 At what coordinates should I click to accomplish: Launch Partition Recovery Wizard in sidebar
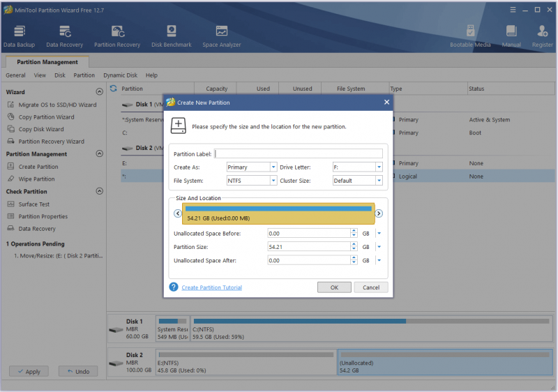point(51,141)
